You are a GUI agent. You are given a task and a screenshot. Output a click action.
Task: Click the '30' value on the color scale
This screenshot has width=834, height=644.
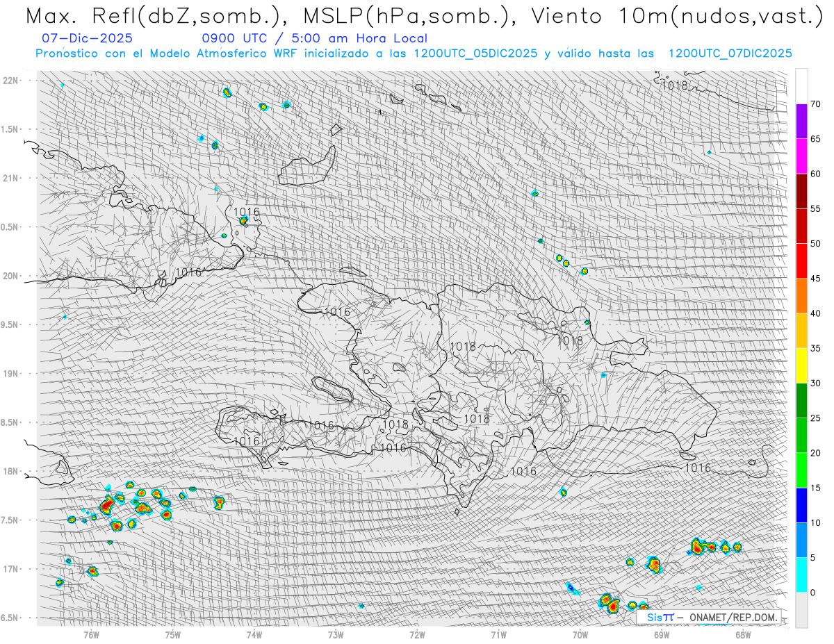coord(815,383)
